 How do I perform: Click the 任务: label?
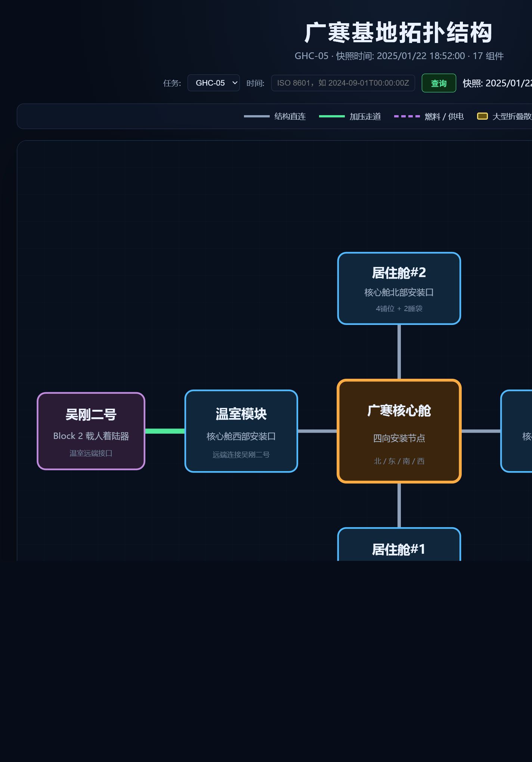pyautogui.click(x=172, y=83)
